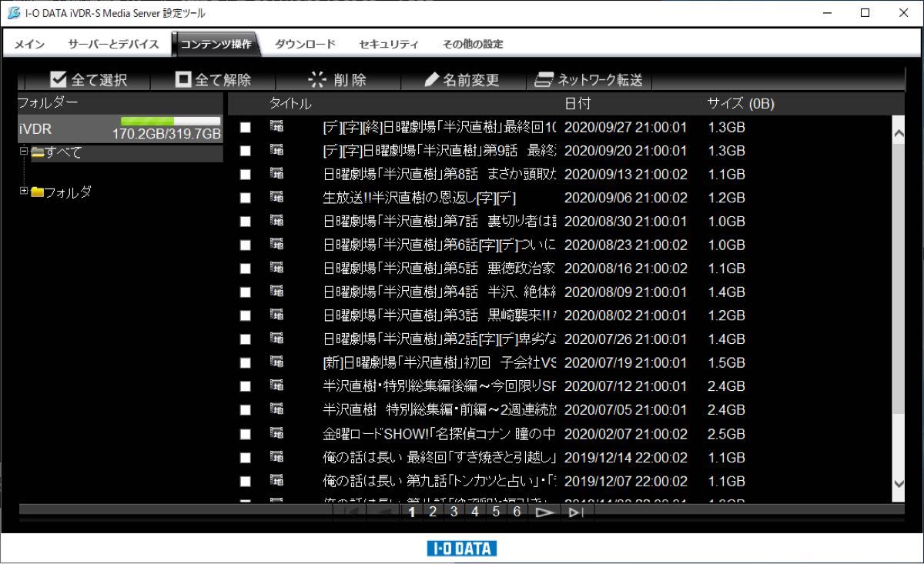Check the box for 半沢直樹 第5話
Screen dimensions: 924x564
pyautogui.click(x=245, y=269)
